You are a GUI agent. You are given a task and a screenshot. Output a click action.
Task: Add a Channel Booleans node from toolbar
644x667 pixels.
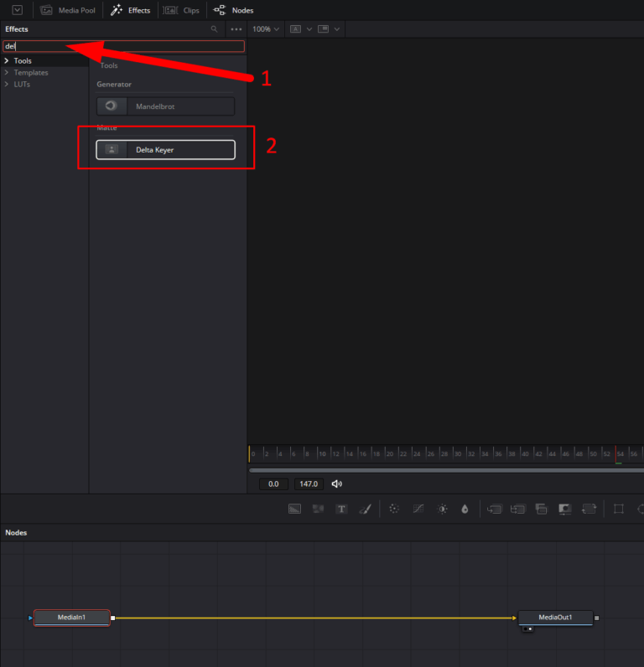point(518,509)
